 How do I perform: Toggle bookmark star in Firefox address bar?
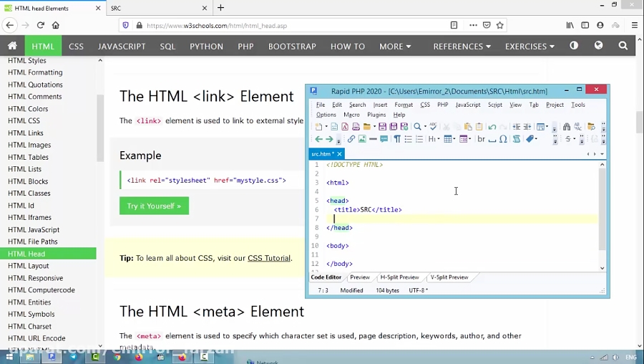pyautogui.click(x=500, y=26)
